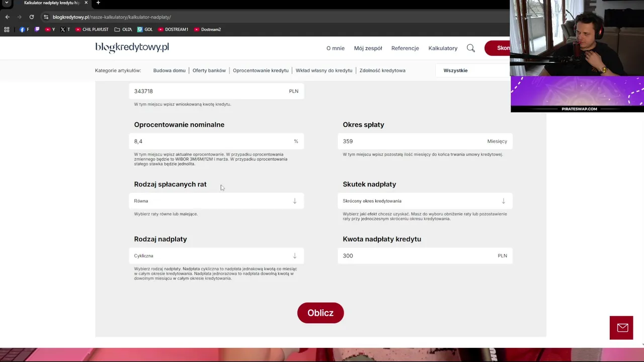Viewport: 644px width, 362px height.
Task: Open the Wkład własny do kredytu category
Action: click(x=324, y=70)
